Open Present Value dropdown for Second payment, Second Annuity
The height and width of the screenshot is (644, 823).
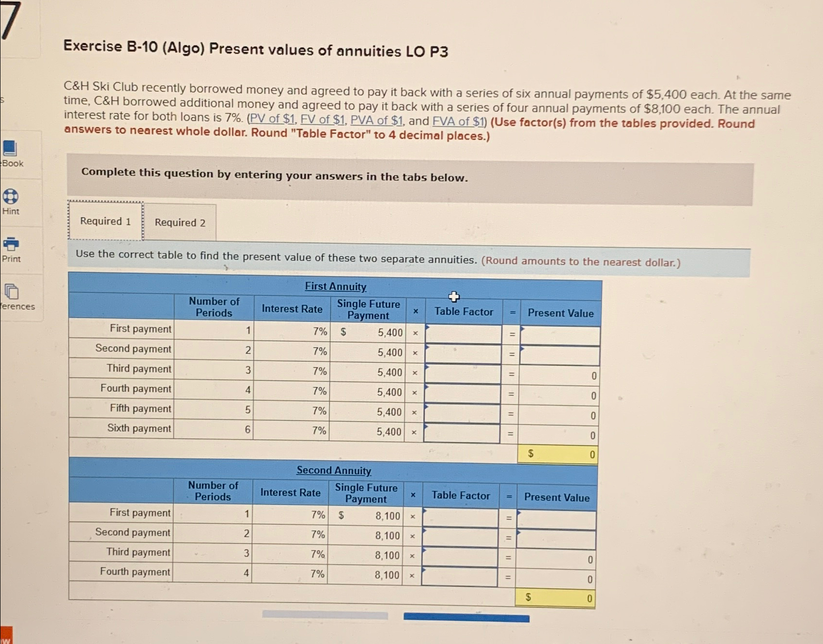point(556,538)
